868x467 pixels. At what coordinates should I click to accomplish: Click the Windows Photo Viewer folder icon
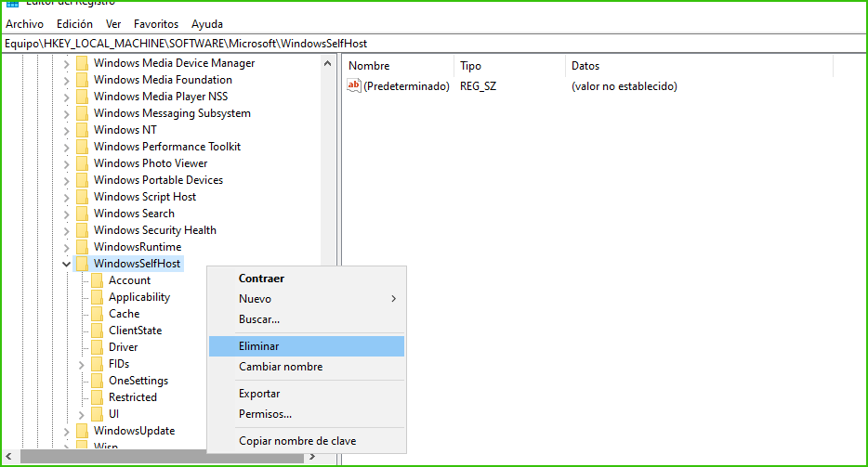82,163
